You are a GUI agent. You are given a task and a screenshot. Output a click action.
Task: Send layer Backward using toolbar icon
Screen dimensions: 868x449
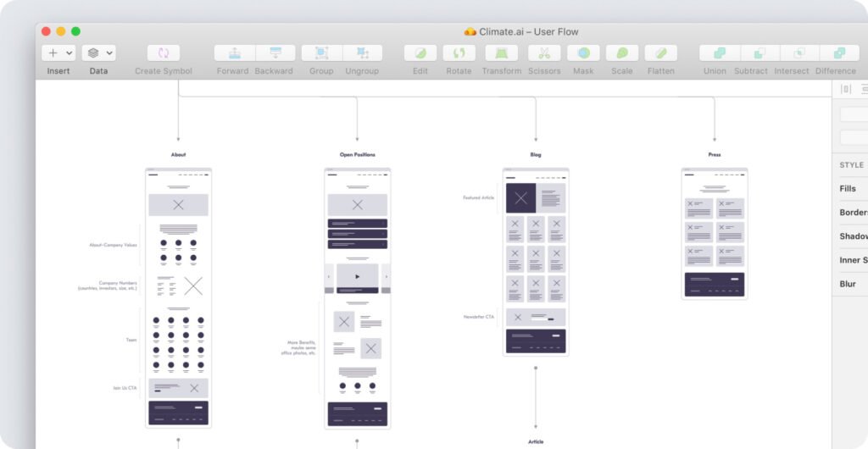coord(275,53)
